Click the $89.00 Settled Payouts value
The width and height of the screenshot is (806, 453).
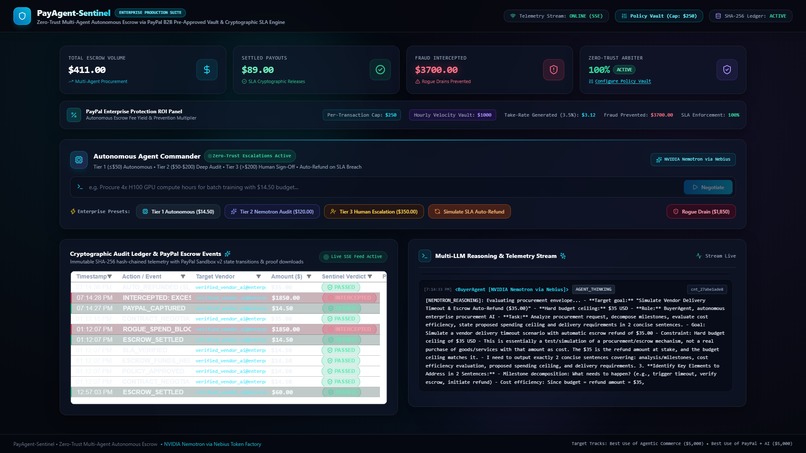click(x=258, y=70)
